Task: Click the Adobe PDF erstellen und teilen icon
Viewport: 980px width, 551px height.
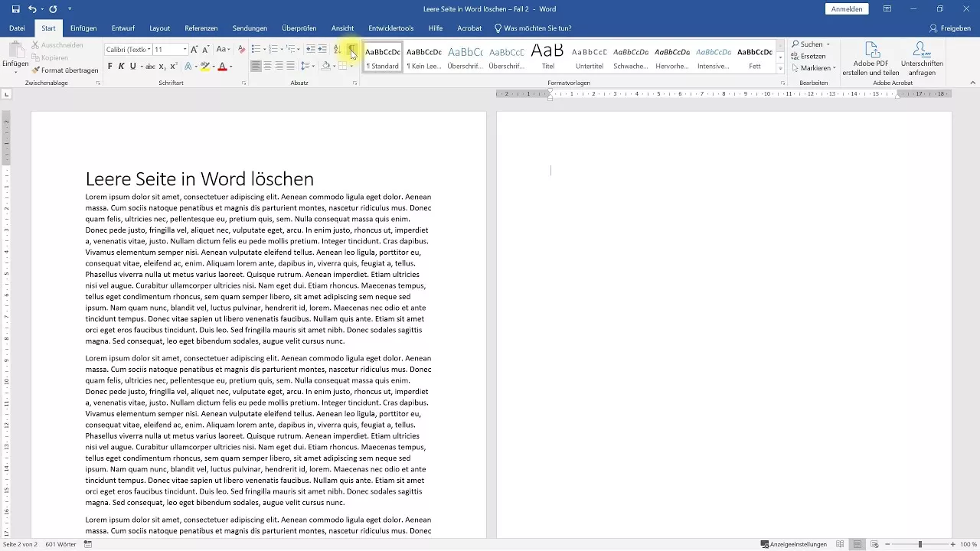Action: point(871,55)
